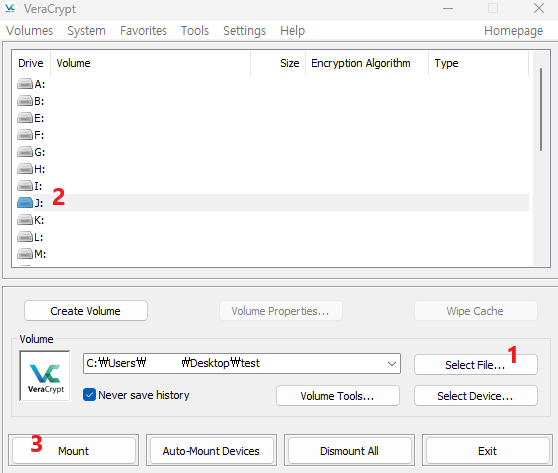558x473 pixels.
Task: Close the VeraCrypt window
Action: click(539, 8)
